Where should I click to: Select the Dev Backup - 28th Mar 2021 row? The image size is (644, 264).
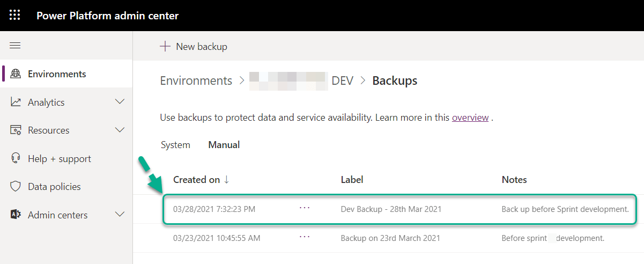click(x=391, y=209)
